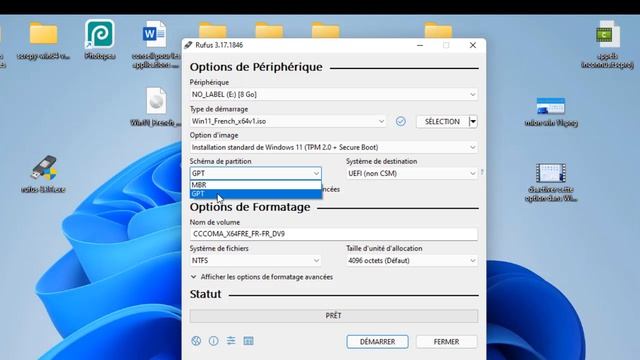Open the Type de démarrage ISO dropdown
640x360 pixels.
pos(288,121)
